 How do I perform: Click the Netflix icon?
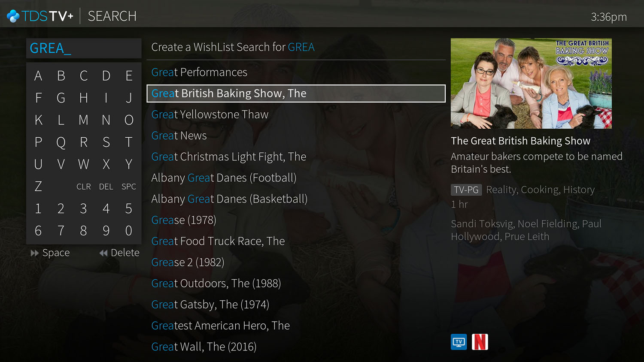pos(480,342)
